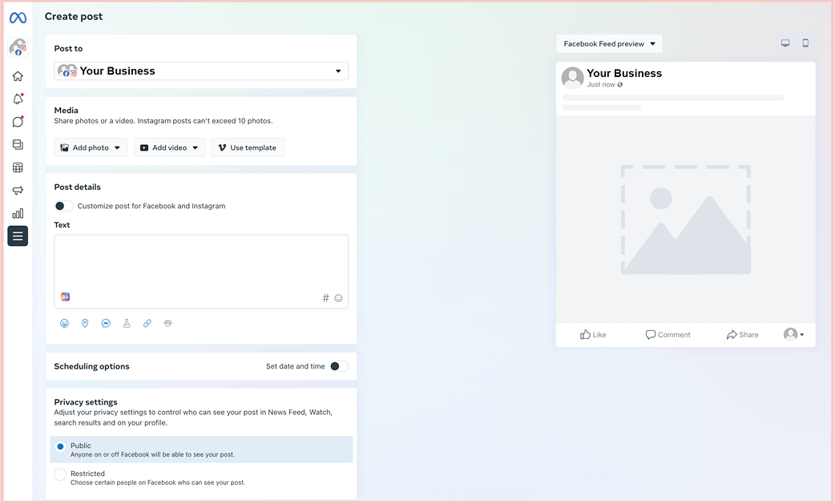Click the "Your Business" name in the preview
The height and width of the screenshot is (504, 835).
coord(624,74)
